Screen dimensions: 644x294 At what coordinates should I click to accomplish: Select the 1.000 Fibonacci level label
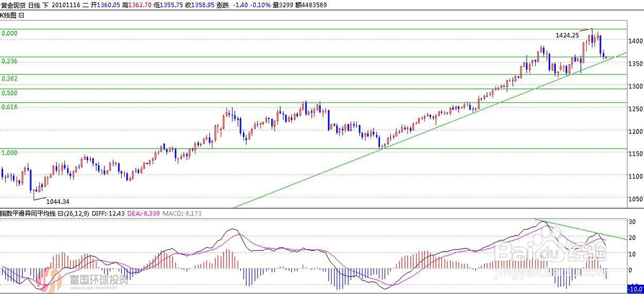[9, 152]
